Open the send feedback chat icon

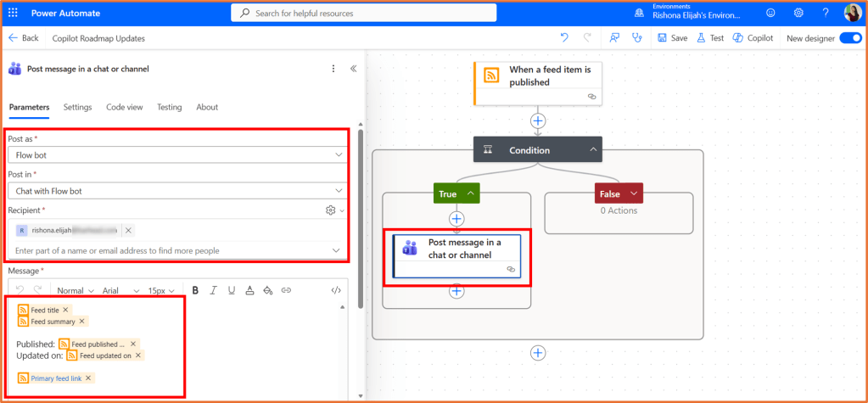[614, 37]
